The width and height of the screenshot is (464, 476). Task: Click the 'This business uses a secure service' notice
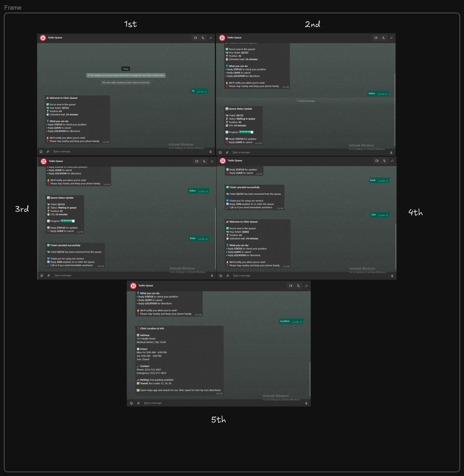(x=126, y=75)
